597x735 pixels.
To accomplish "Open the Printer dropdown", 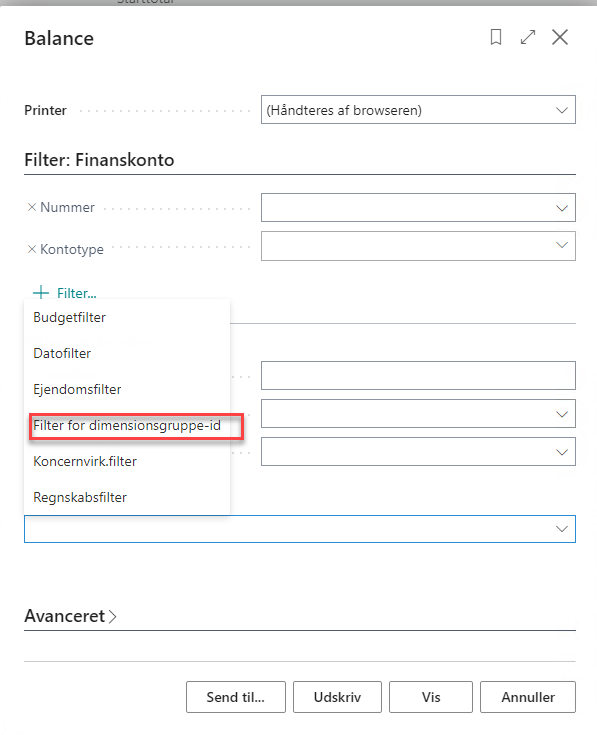I will [418, 110].
